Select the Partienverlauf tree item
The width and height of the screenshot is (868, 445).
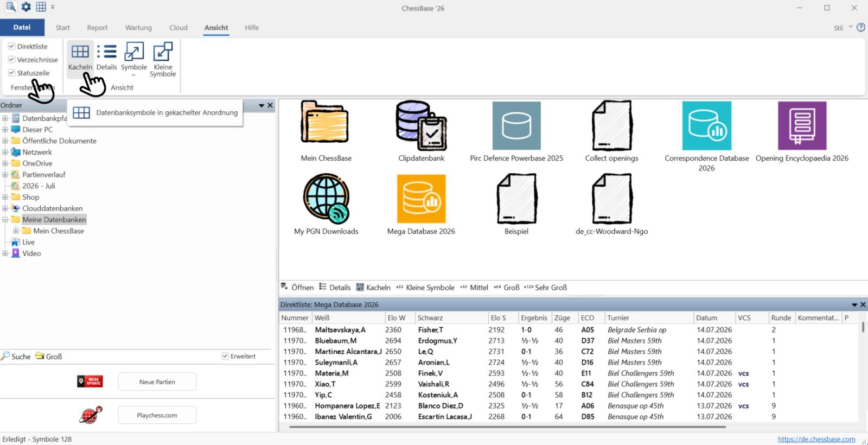coord(44,175)
